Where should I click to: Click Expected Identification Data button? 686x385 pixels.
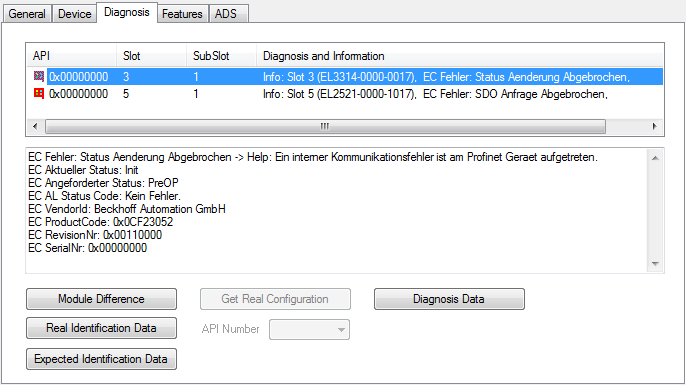(x=102, y=359)
